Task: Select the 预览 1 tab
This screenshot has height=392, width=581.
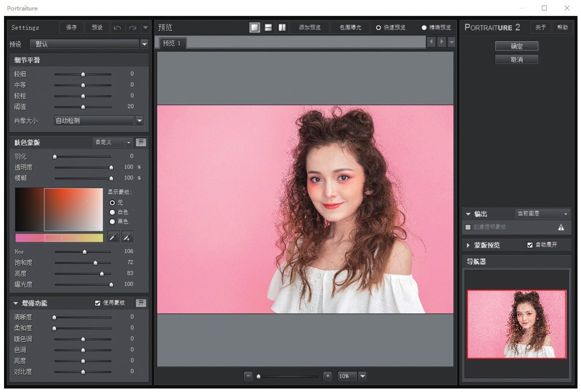Action: click(171, 43)
